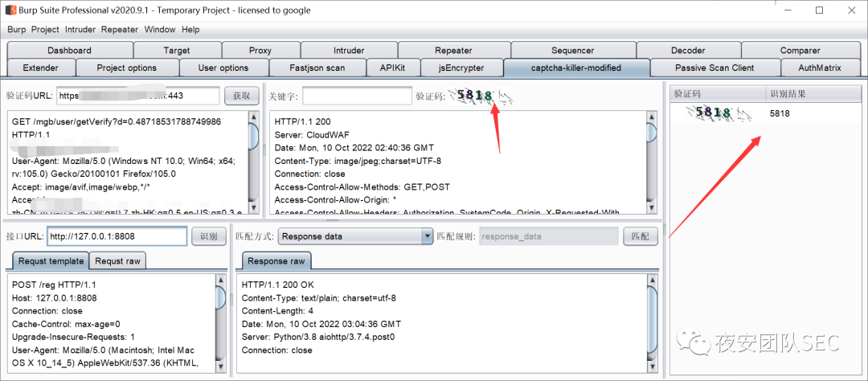Open the Project menu
This screenshot has height=381, width=868.
45,30
